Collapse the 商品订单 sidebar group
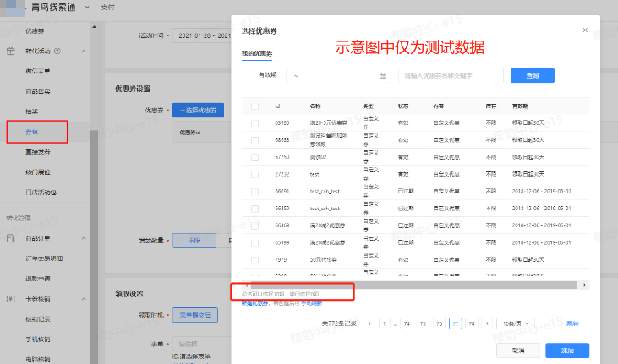The width and height of the screenshot is (618, 364). [84, 238]
